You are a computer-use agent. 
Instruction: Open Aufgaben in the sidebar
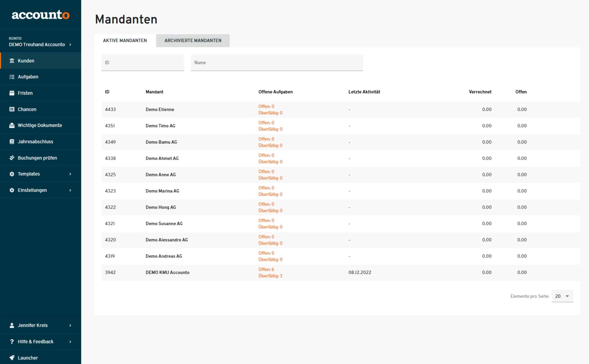pos(41,77)
